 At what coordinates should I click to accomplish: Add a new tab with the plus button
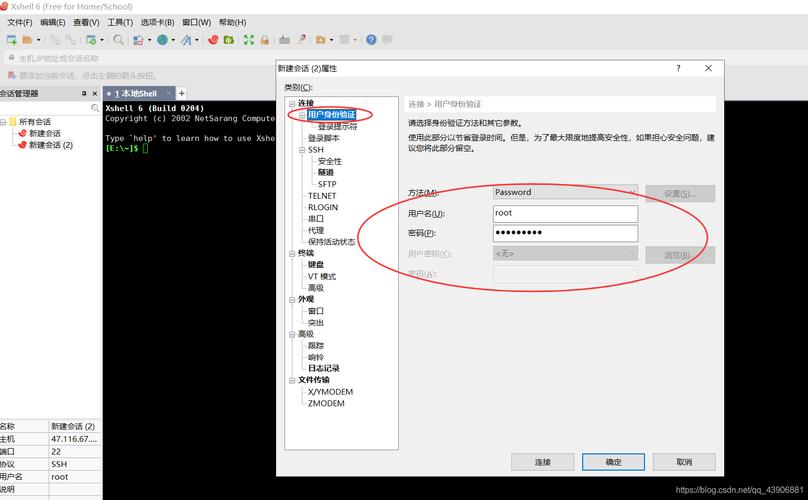pyautogui.click(x=181, y=93)
